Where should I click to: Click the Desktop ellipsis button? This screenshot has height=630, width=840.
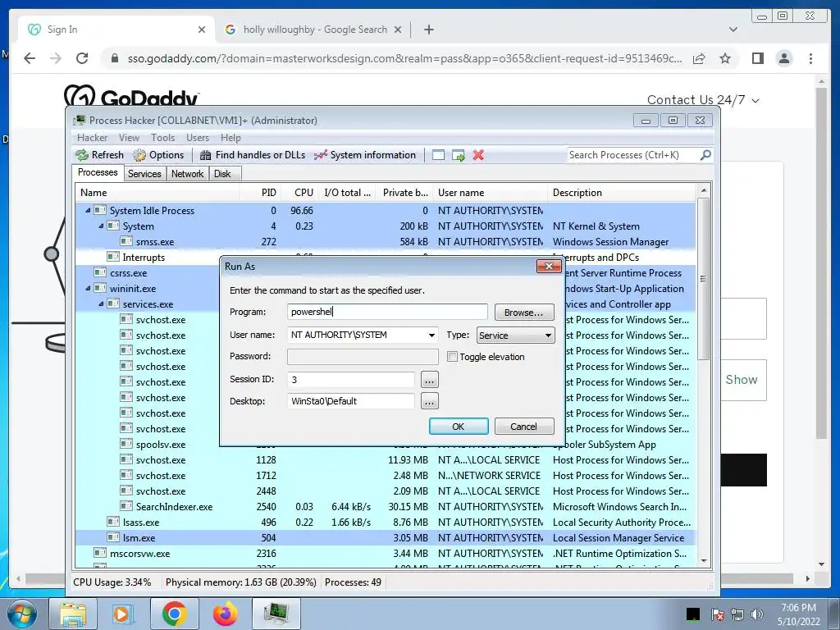[x=430, y=401]
